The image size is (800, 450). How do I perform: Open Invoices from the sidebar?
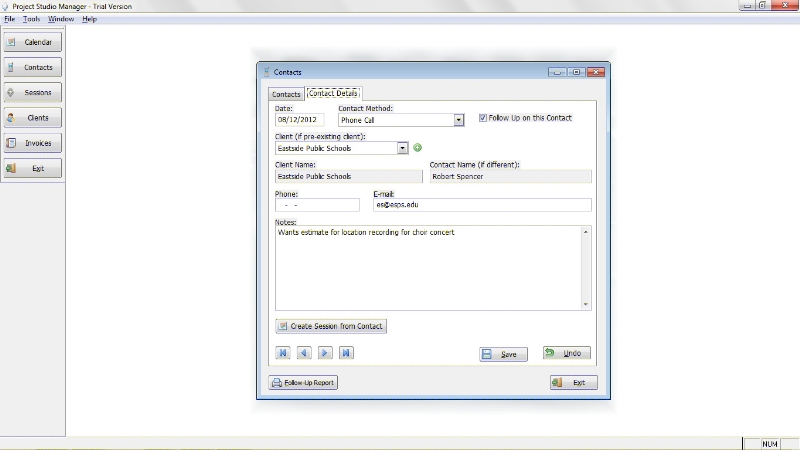[33, 143]
